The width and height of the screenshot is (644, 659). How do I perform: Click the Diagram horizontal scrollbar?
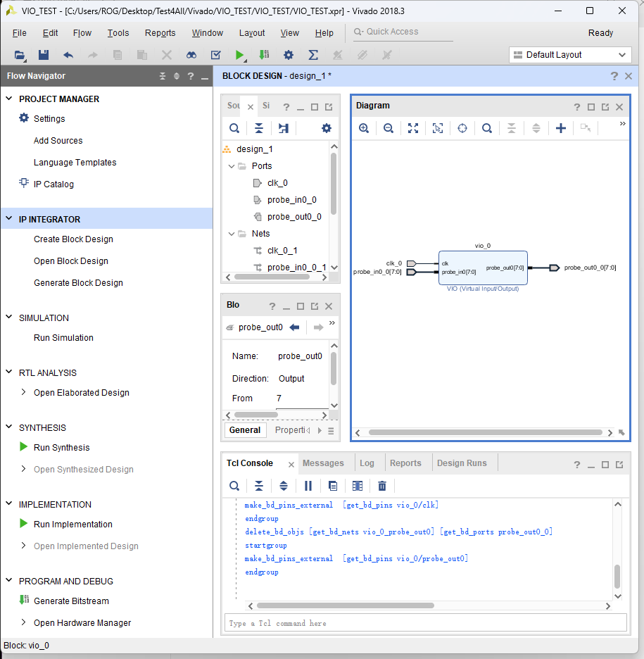[x=485, y=432]
